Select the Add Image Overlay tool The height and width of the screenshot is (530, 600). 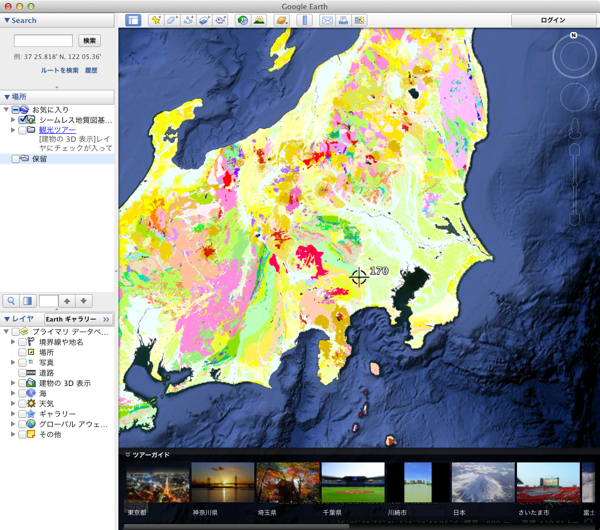204,20
